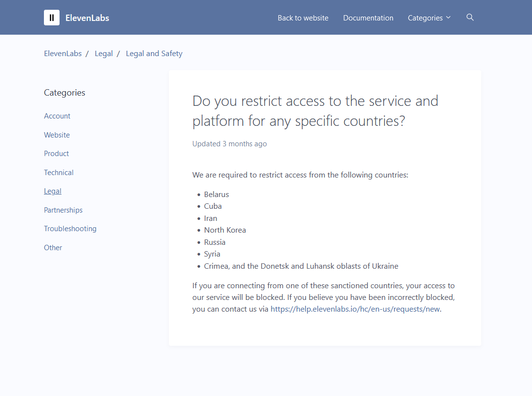This screenshot has height=396, width=532.
Task: Select the Account category
Action: 57,116
